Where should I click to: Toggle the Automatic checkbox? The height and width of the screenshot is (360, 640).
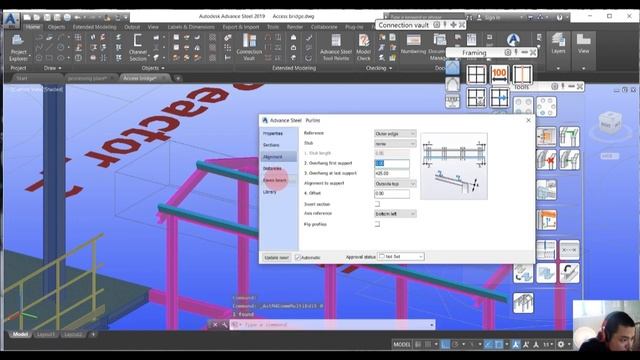click(298, 258)
